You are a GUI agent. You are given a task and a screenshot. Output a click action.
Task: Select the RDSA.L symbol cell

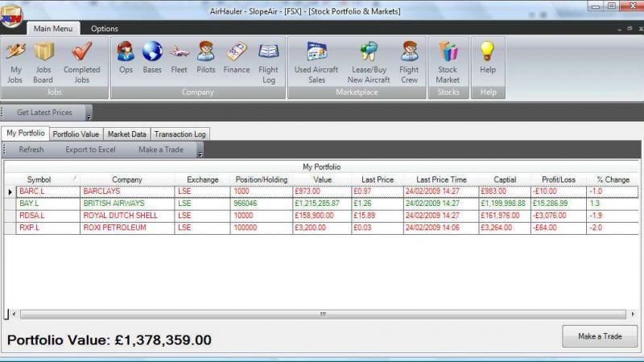point(48,216)
